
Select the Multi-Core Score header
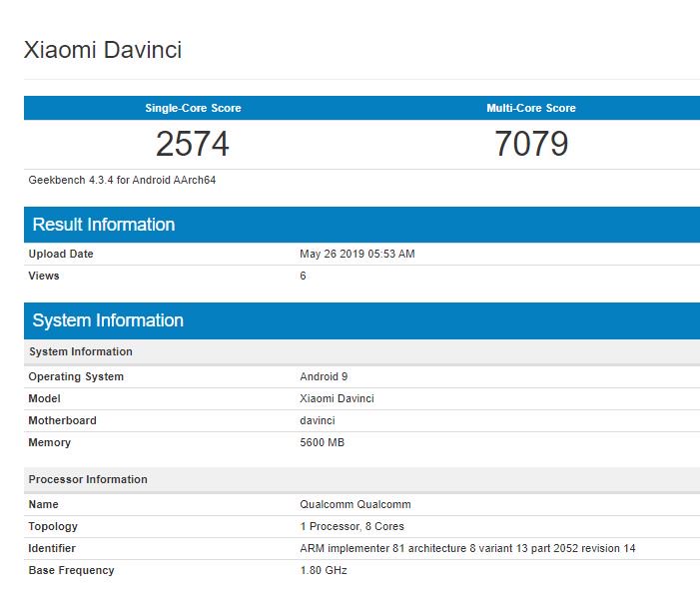531,108
